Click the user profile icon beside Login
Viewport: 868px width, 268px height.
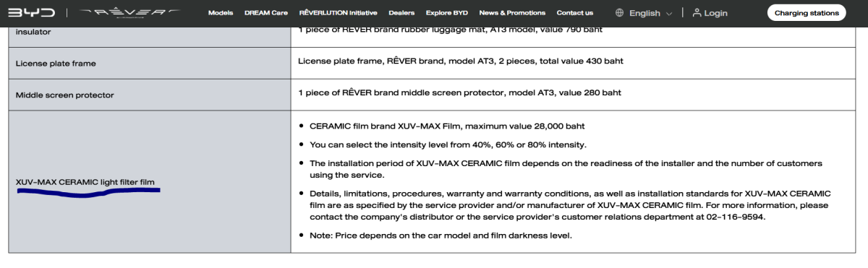697,13
